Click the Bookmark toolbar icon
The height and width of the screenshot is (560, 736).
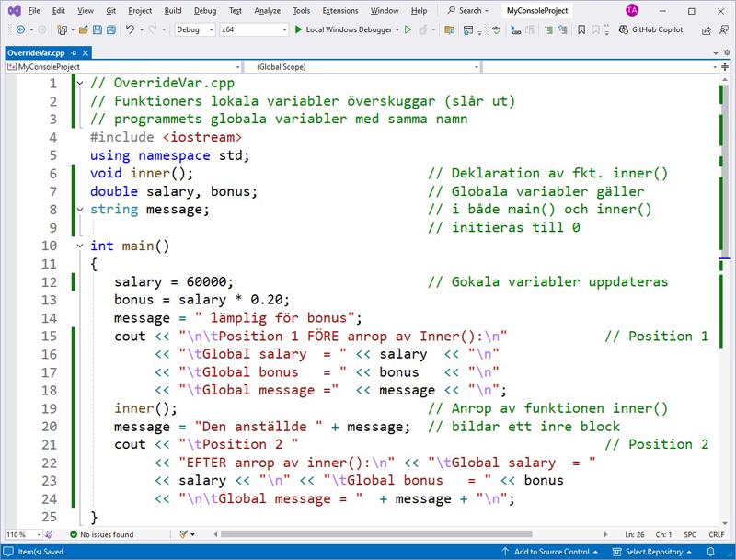pos(581,29)
